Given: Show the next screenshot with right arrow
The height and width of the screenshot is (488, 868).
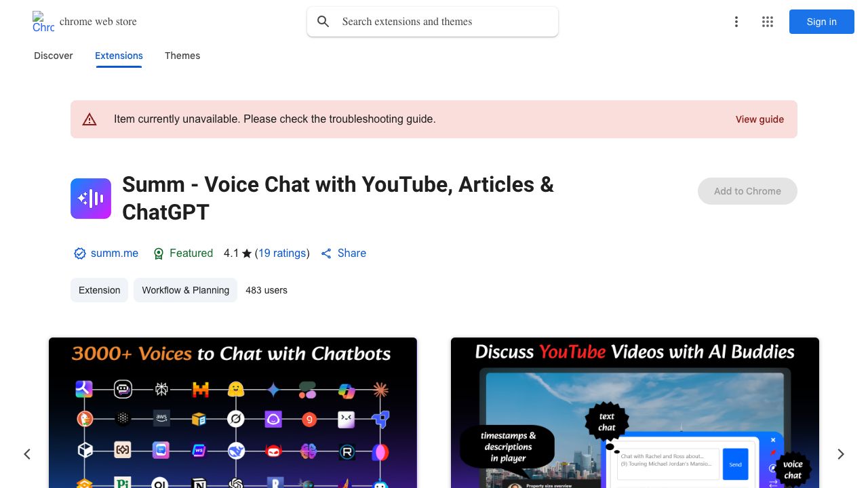Looking at the screenshot, I should point(841,454).
